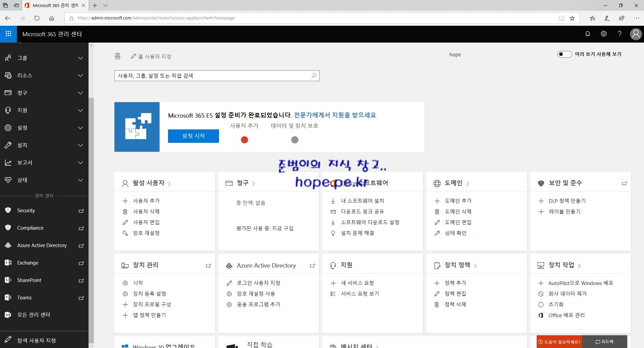This screenshot has height=348, width=644.
Task: Click the browser favorites star icon
Action: [572, 18]
